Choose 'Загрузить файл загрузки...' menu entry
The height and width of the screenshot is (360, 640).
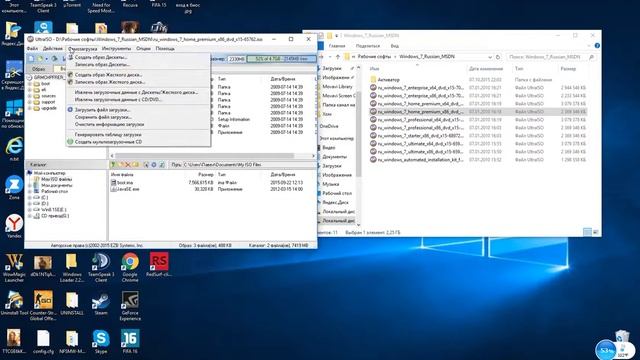(x=138, y=110)
